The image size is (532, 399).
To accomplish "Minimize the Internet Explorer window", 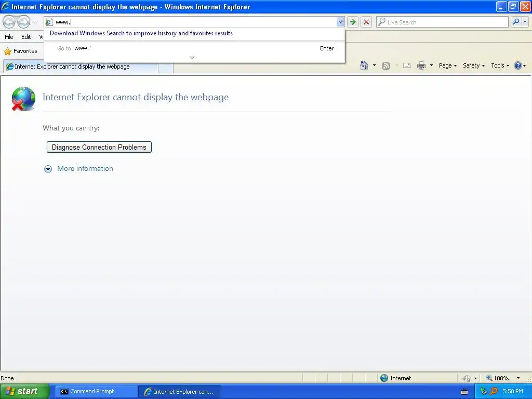I will (501, 6).
